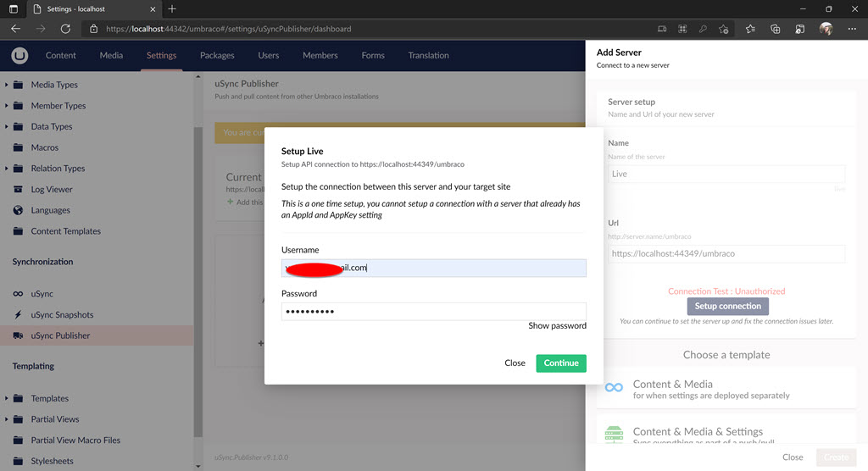Screen dimensions: 868x471
Task: Open the Translation section
Action: (428, 55)
